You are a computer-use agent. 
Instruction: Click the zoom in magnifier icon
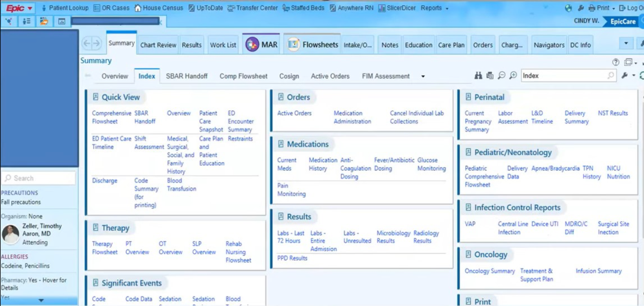(x=513, y=75)
